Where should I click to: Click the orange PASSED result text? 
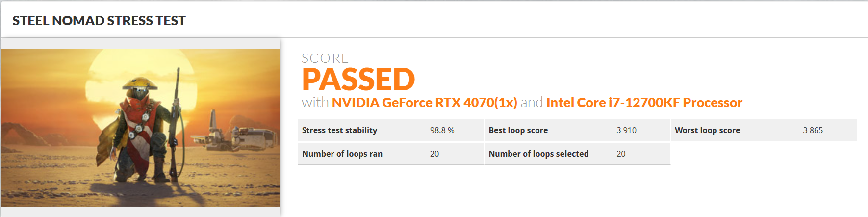(x=358, y=80)
